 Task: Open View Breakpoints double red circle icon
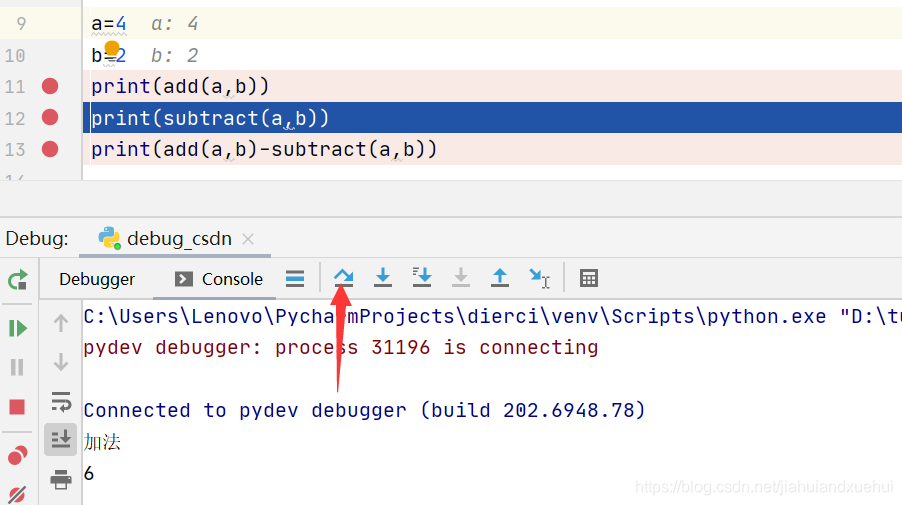click(x=18, y=455)
